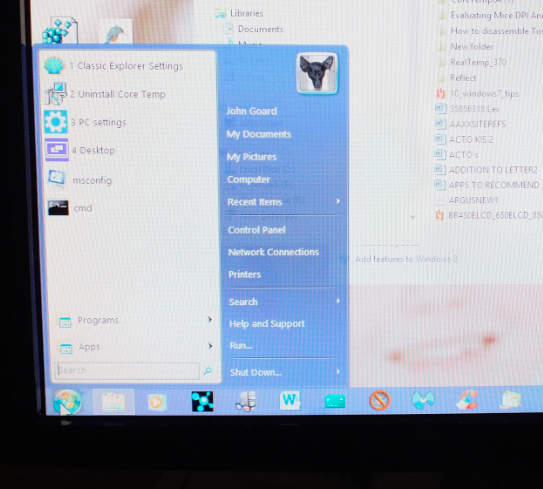Open the media player taskbar icon
This screenshot has width=543, height=489.
157,402
